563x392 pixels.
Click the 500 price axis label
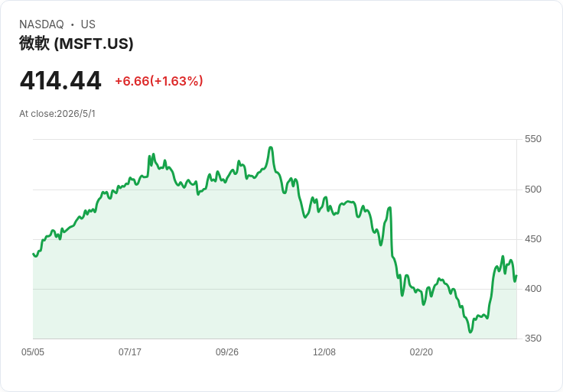coord(533,190)
